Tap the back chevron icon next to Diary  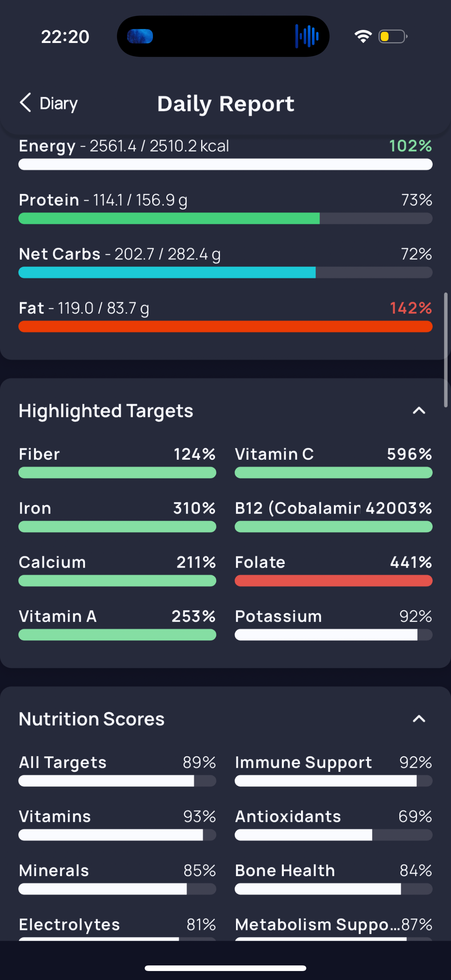25,103
